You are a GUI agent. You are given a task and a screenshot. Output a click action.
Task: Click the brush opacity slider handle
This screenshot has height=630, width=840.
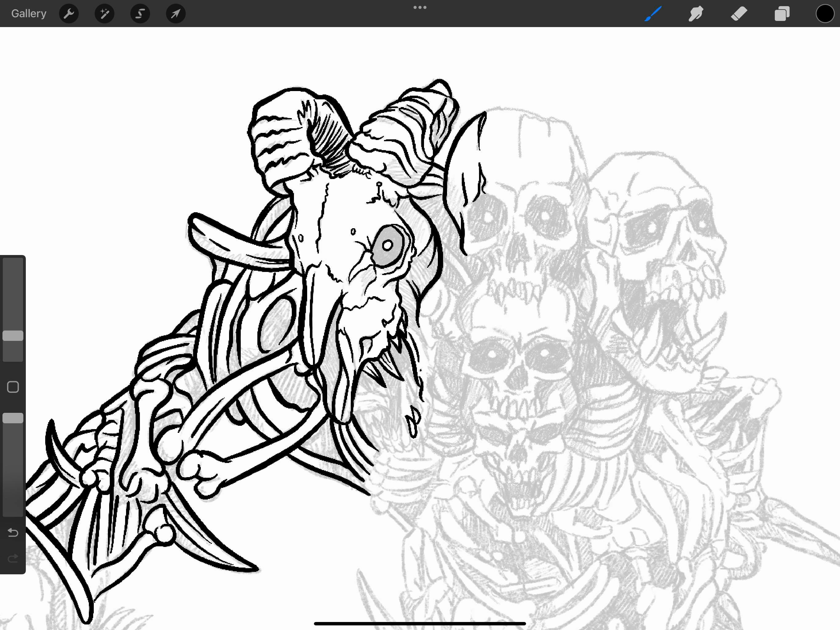click(x=13, y=418)
